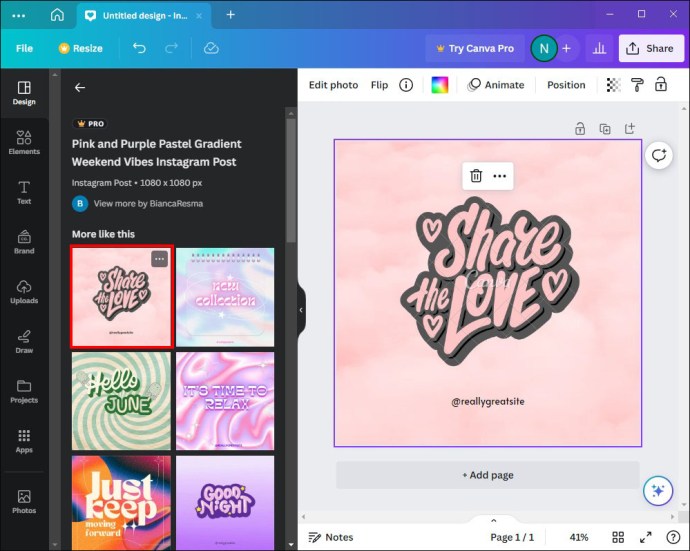Switch to grid view icon
The width and height of the screenshot is (690, 551).
pyautogui.click(x=618, y=537)
